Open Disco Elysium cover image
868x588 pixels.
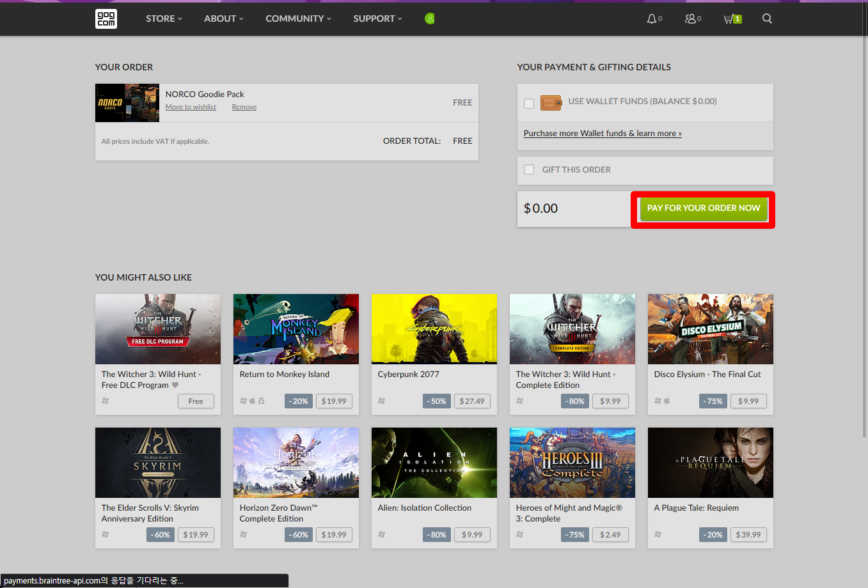coord(711,329)
